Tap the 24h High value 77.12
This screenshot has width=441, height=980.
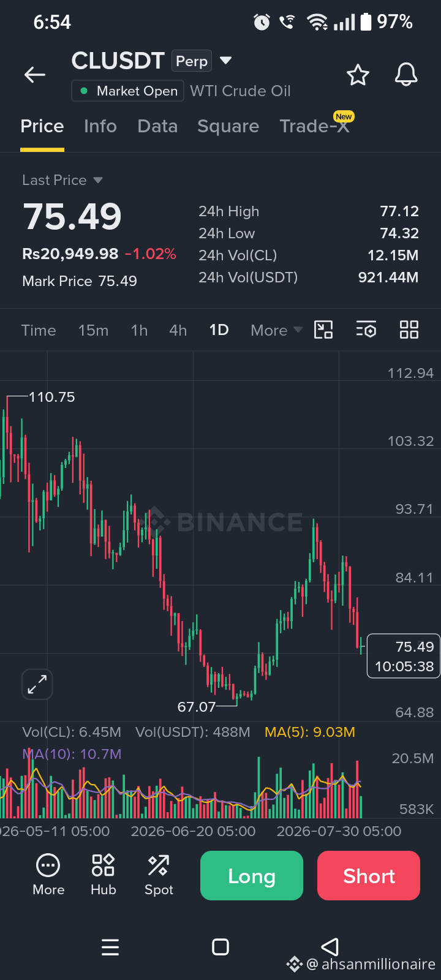399,211
